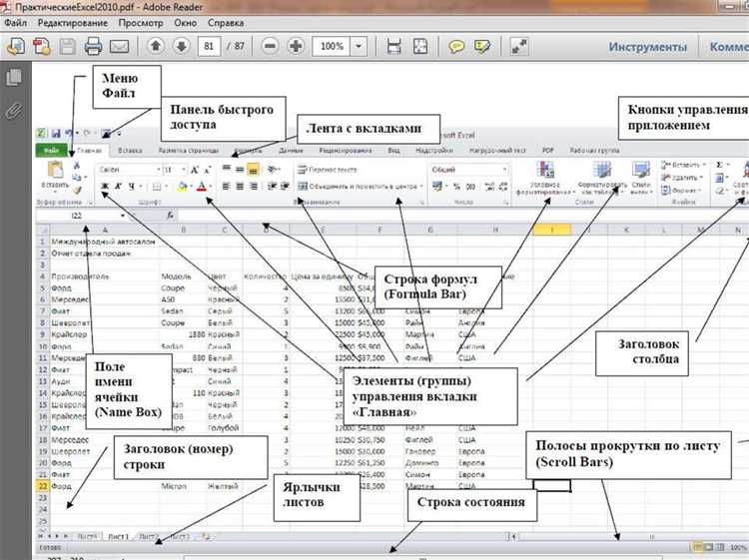The image size is (749, 560).
Task: Click the Percent style icon in number group
Action: 456,187
